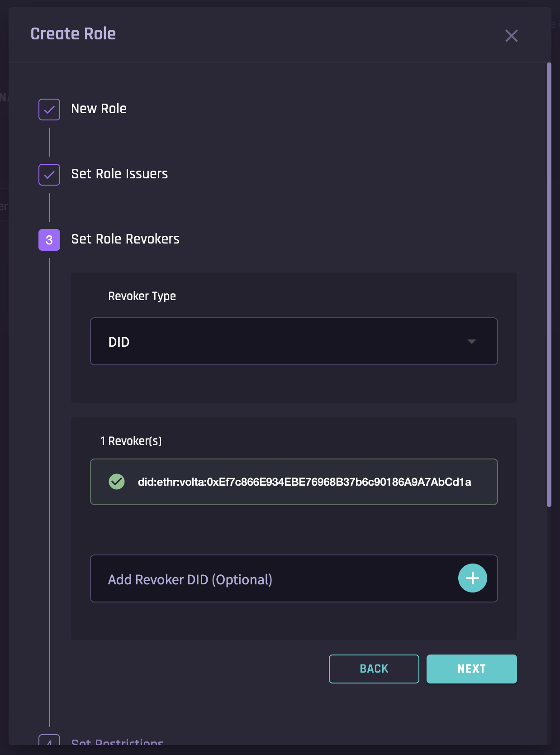The height and width of the screenshot is (755, 560).
Task: Click the dialog vertical scrollbar
Action: [549, 285]
